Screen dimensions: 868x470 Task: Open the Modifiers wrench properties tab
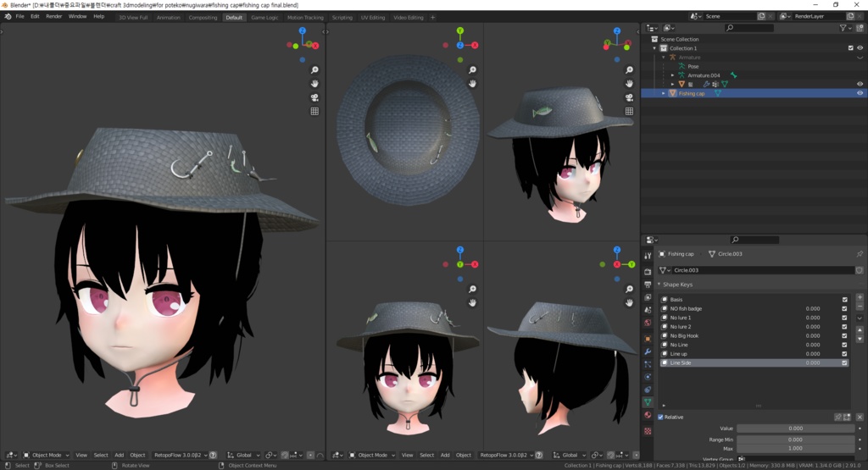[648, 351]
